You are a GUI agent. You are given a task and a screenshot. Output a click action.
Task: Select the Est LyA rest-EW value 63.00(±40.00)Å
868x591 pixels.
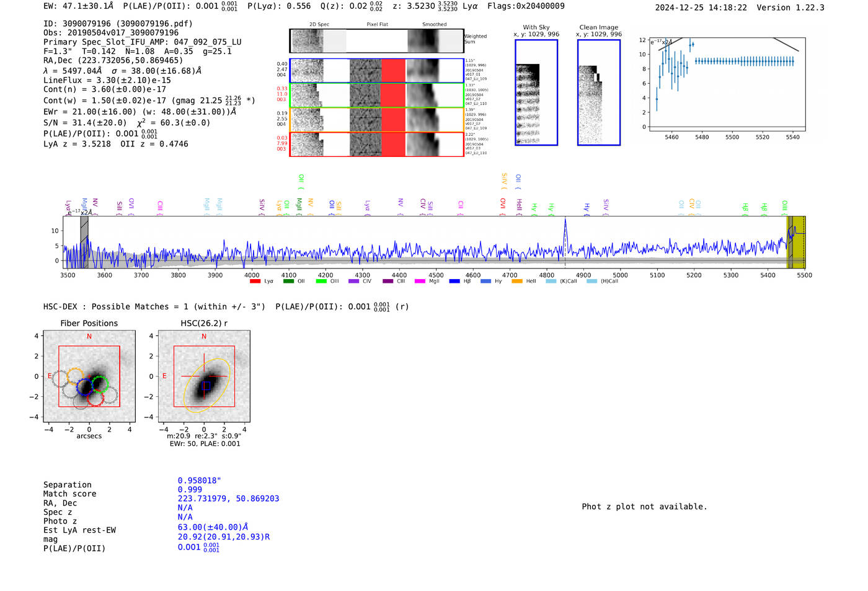point(213,527)
